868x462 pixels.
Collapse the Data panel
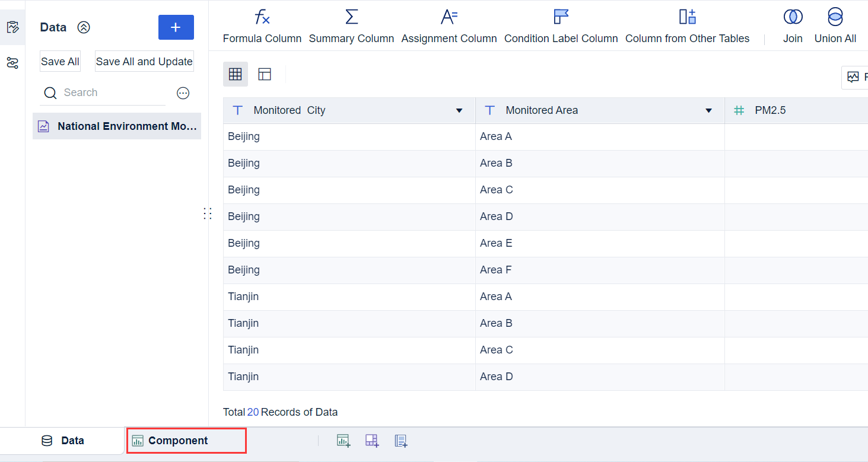coord(84,27)
